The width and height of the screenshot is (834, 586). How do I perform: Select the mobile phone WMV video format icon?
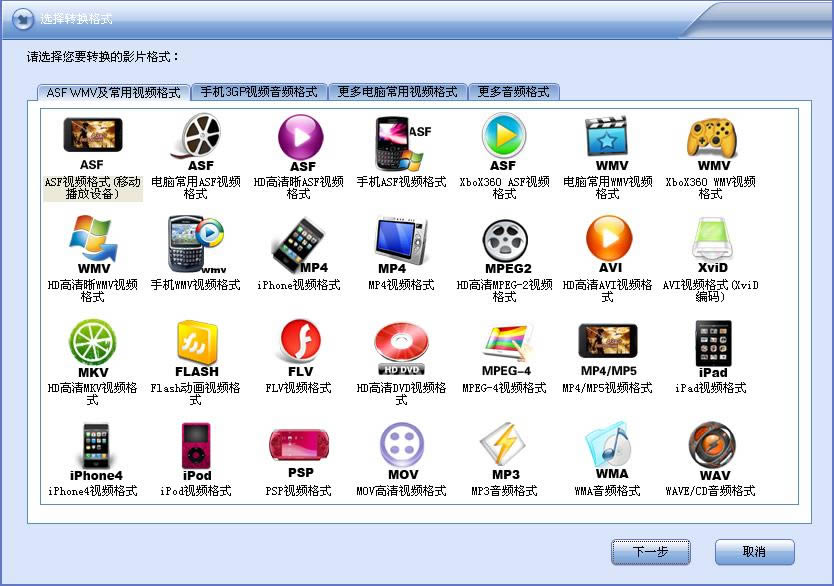(196, 244)
